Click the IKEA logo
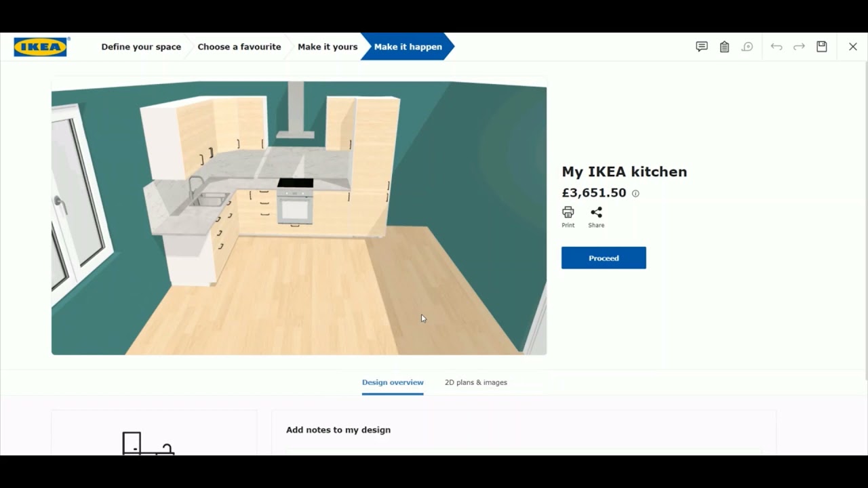 click(40, 46)
